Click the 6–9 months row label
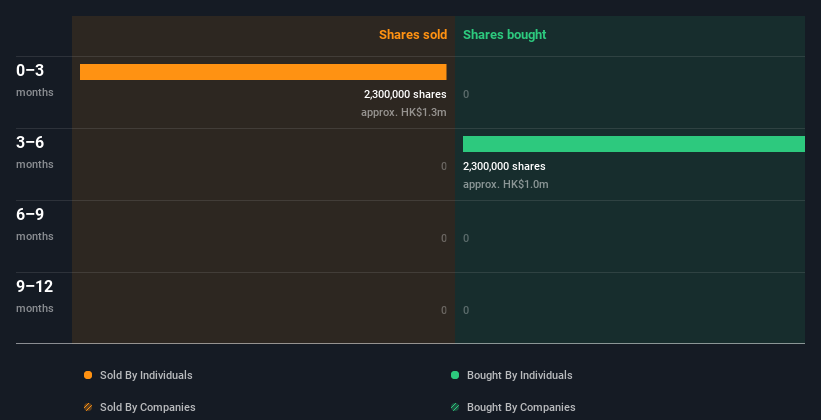This screenshot has width=821, height=420. pos(35,224)
